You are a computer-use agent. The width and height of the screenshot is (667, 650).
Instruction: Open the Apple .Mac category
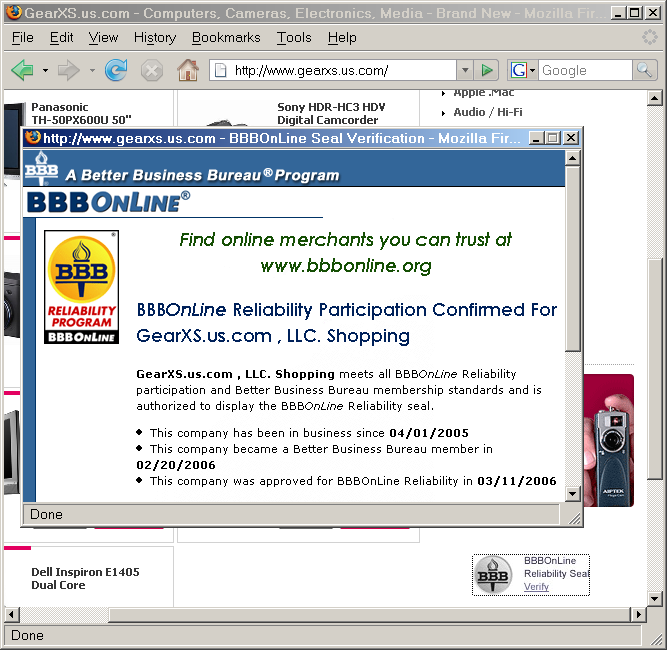[484, 93]
